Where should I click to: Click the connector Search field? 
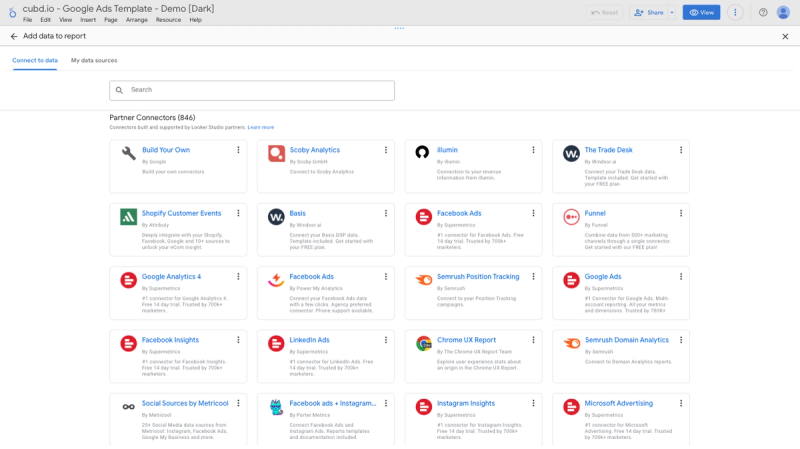tap(252, 90)
